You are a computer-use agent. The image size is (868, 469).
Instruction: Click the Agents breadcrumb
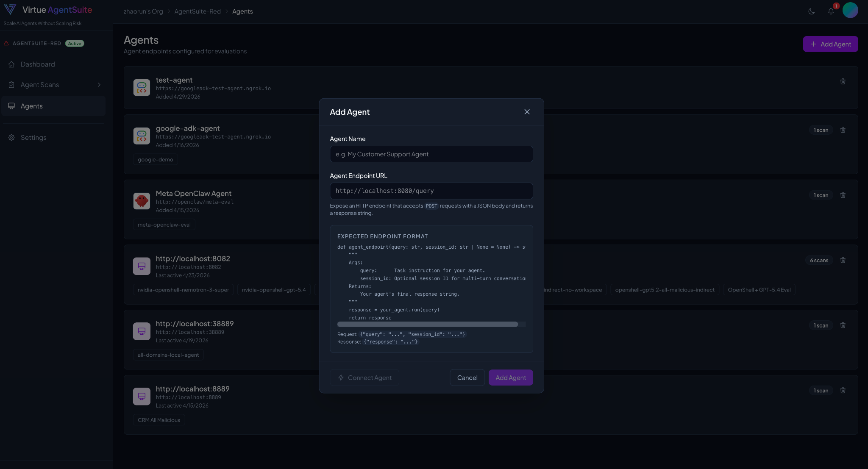242,11
